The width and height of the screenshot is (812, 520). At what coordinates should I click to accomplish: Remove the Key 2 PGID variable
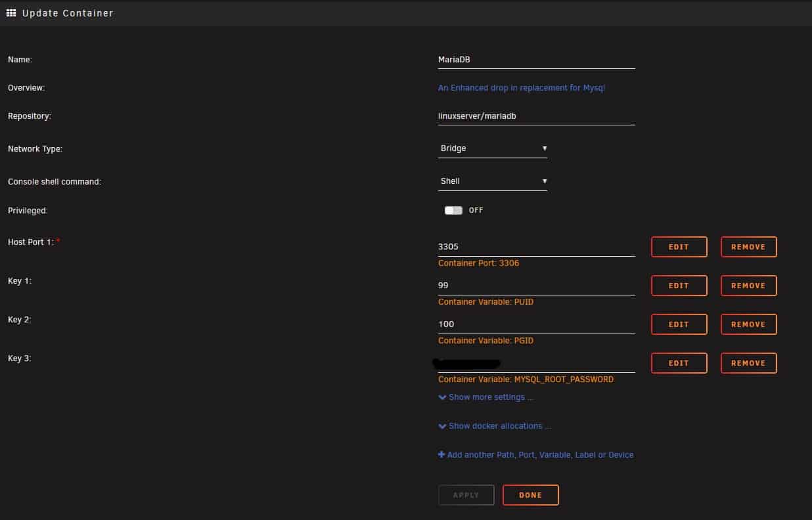(749, 324)
